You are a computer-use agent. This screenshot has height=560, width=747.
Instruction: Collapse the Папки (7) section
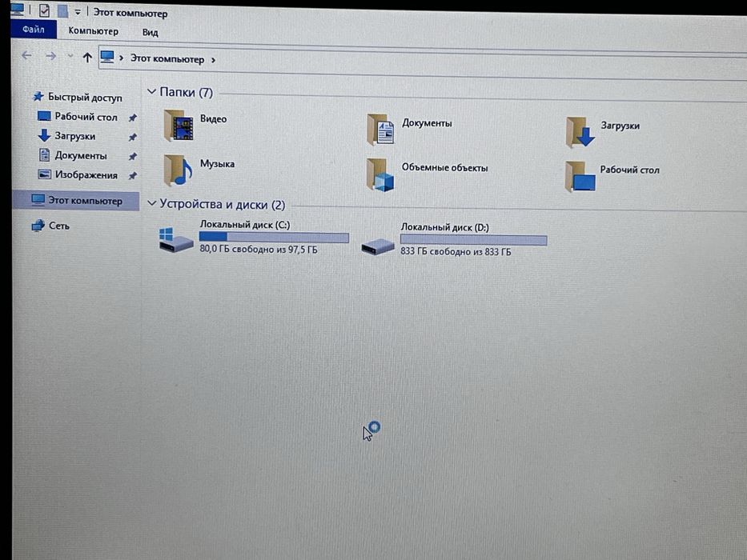point(151,91)
